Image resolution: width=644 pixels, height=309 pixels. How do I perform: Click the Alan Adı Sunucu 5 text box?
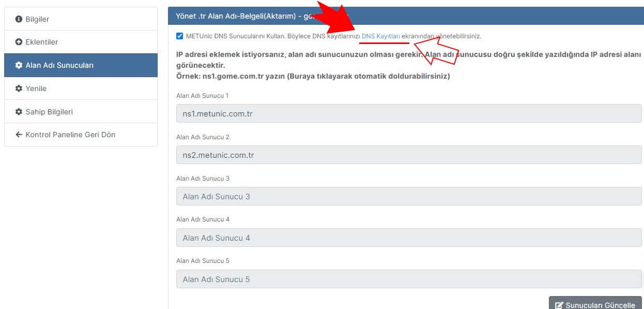tap(408, 279)
